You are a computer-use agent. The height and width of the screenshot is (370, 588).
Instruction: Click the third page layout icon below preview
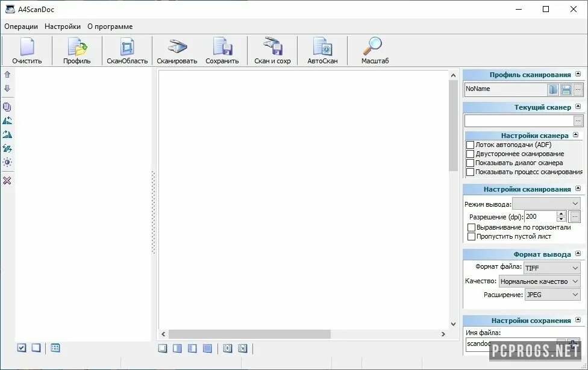click(192, 348)
